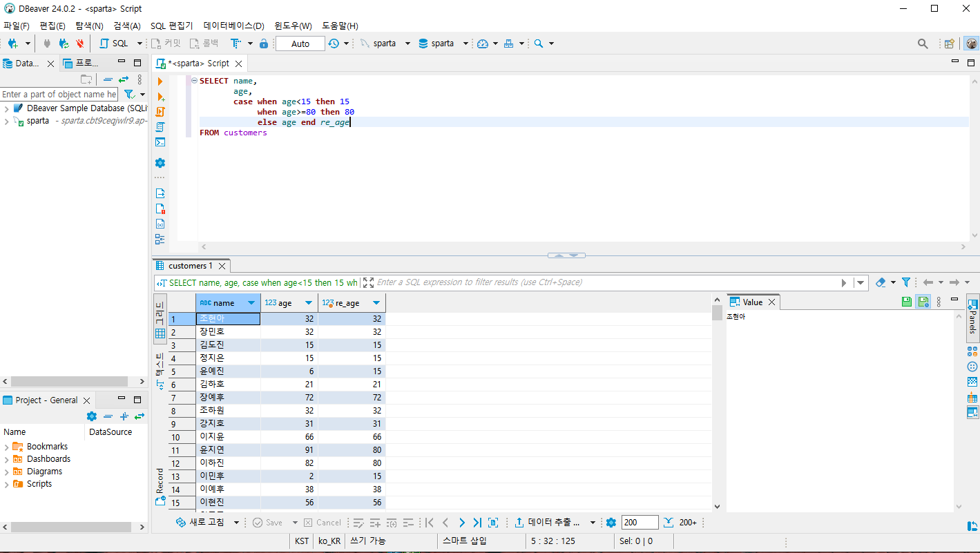Select the customers 1 result tab
Viewport: 980px width, 553px height.
click(x=190, y=266)
